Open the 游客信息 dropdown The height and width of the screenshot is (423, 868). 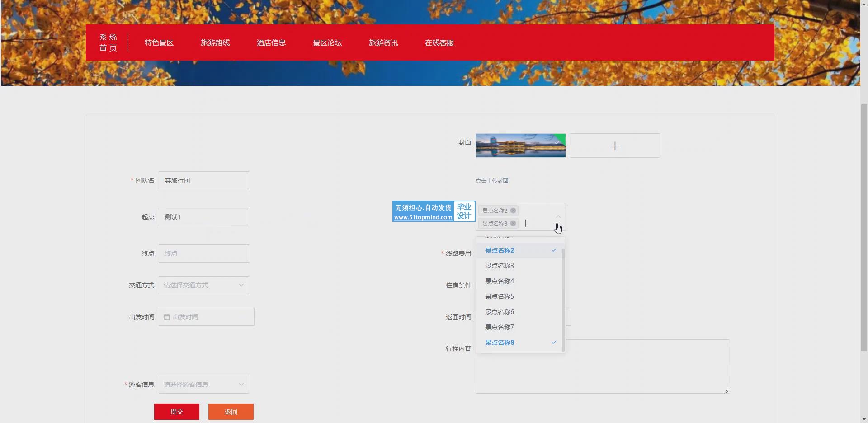click(204, 385)
